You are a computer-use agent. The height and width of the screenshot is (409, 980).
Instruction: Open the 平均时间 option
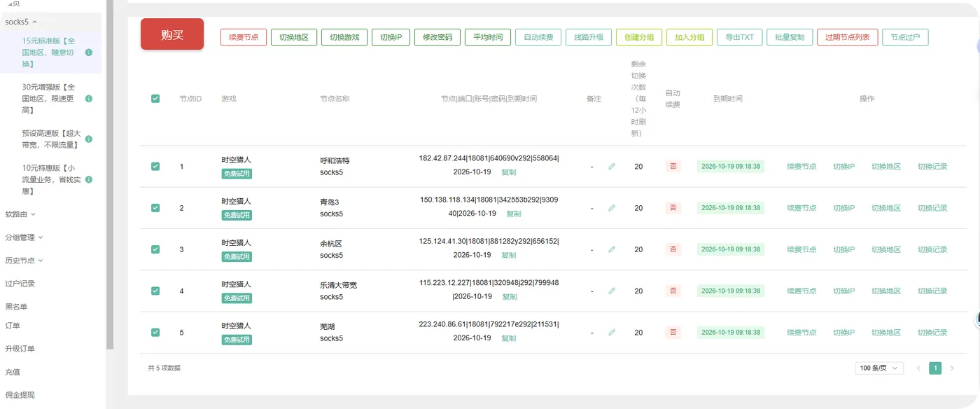point(488,37)
